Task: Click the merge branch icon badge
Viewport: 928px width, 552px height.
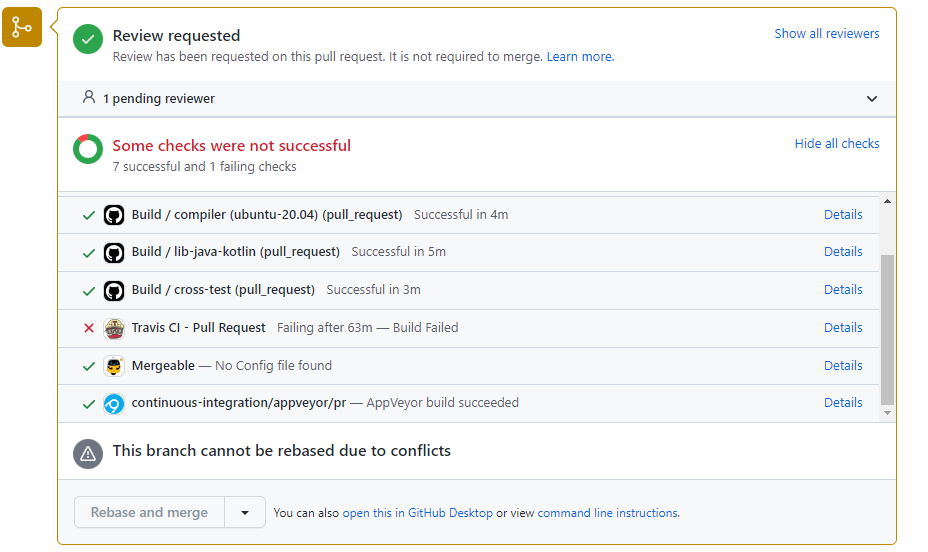Action: (22, 27)
